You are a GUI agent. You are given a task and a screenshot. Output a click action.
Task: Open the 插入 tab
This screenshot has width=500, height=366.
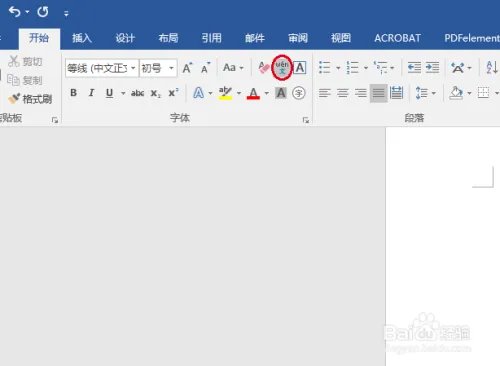[x=82, y=38]
